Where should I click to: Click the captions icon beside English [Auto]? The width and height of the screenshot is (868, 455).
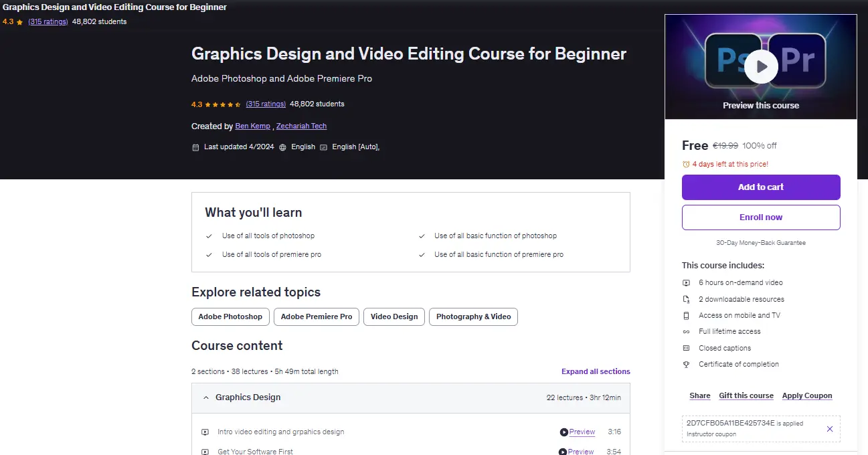click(x=324, y=147)
